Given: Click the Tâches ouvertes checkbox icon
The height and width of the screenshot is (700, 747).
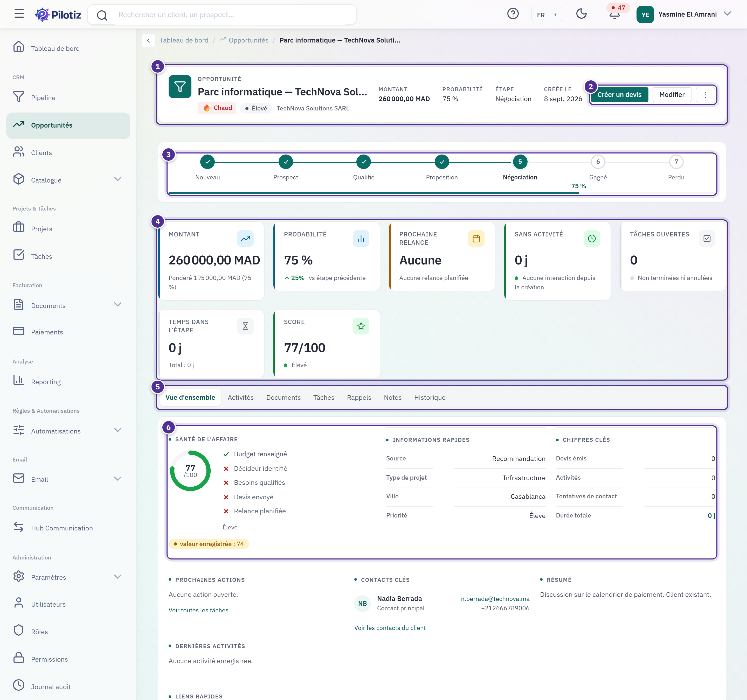Looking at the screenshot, I should coord(707,239).
